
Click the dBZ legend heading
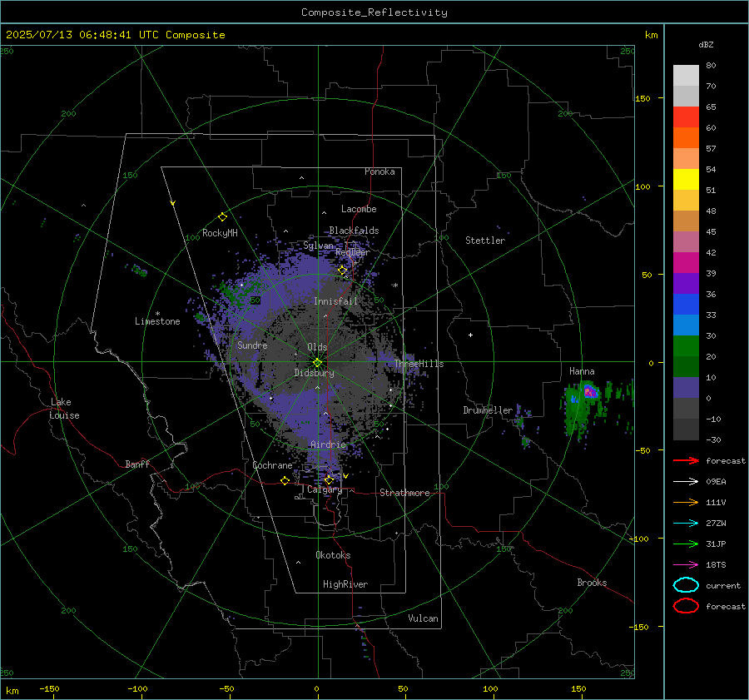(x=706, y=44)
